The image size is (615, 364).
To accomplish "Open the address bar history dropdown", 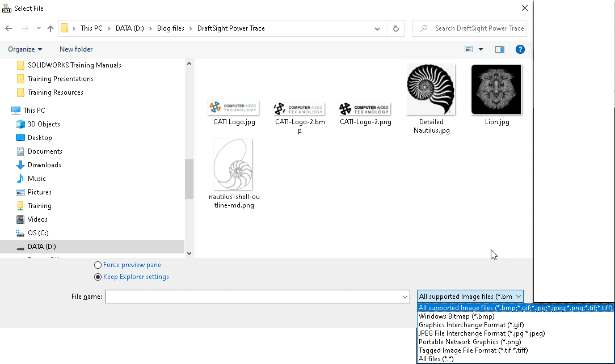I will 377,28.
